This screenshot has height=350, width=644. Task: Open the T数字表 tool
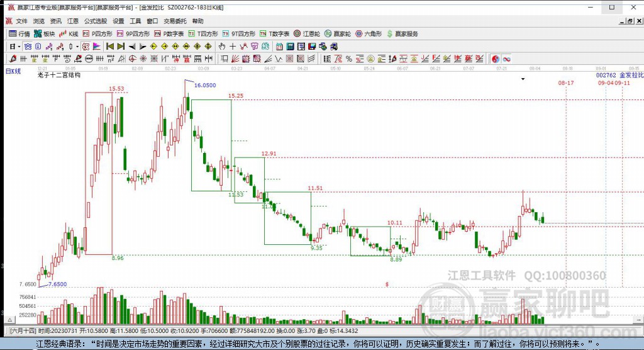tap(274, 34)
